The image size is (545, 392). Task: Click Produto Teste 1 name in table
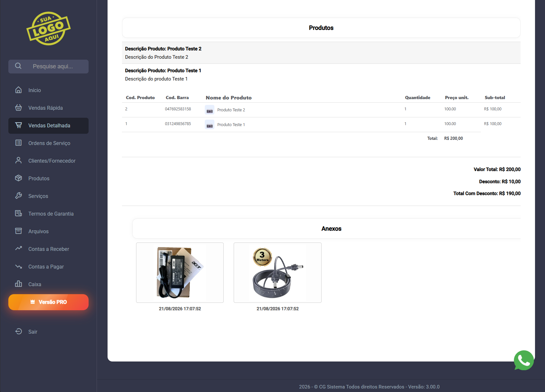pos(231,125)
